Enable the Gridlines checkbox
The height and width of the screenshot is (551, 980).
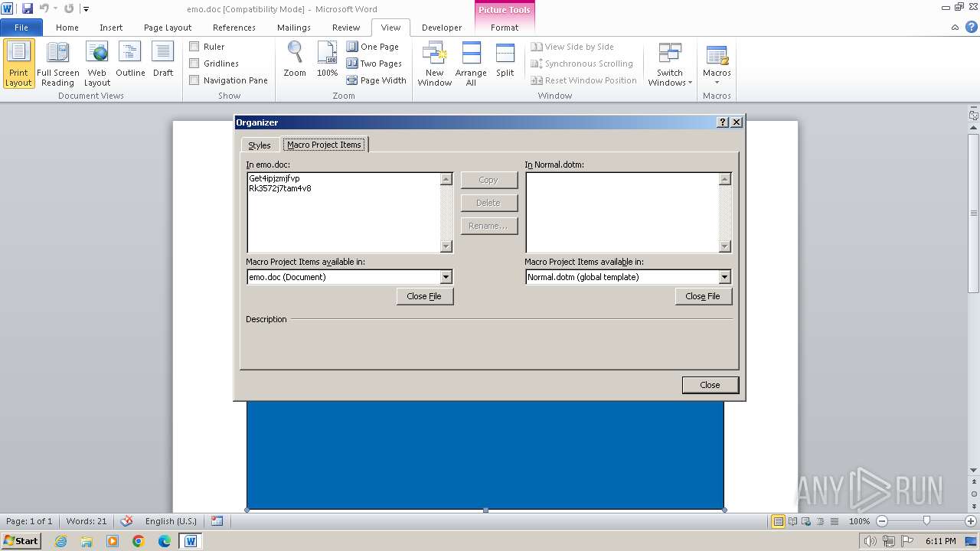[194, 64]
